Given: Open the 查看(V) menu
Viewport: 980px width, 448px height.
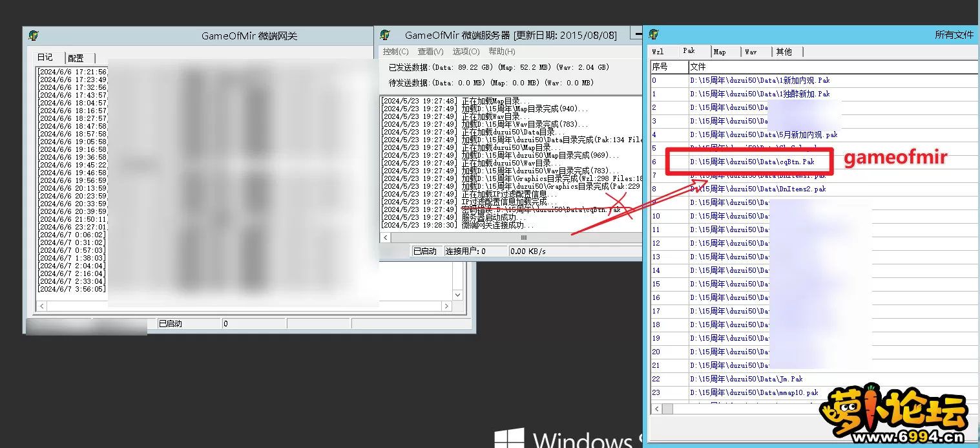Looking at the screenshot, I should [x=430, y=51].
